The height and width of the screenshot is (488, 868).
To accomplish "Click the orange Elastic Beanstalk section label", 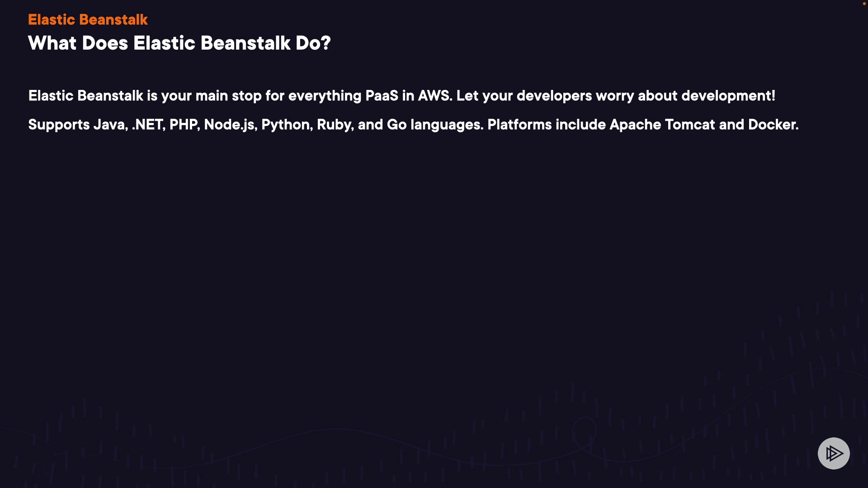I will pos(88,20).
